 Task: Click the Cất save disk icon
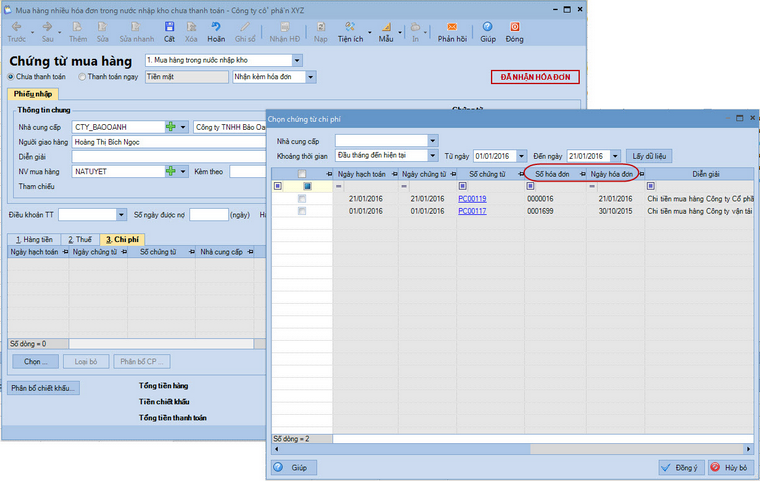point(169,27)
